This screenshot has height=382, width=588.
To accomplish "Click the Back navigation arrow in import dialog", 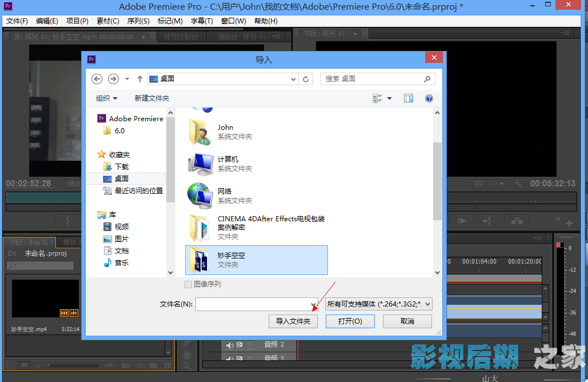I will (97, 79).
